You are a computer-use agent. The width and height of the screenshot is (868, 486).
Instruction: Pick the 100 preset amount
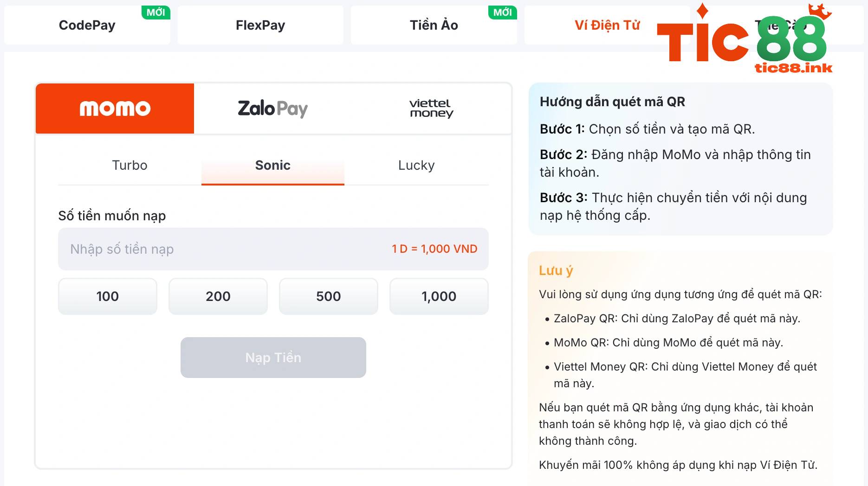point(108,296)
